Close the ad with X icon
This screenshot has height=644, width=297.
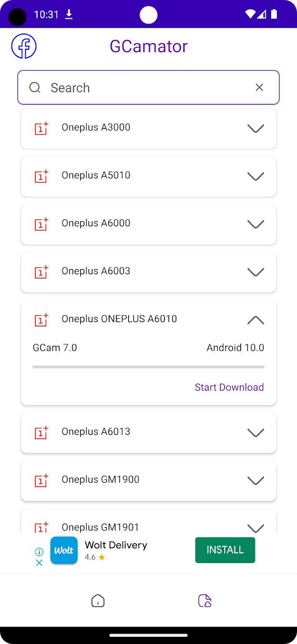click(x=39, y=563)
